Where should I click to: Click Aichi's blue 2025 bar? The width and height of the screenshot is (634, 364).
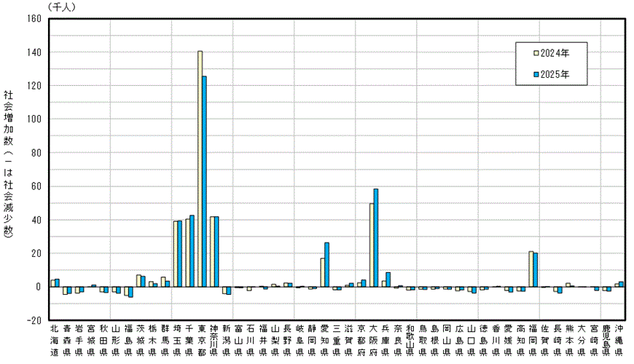click(x=327, y=264)
